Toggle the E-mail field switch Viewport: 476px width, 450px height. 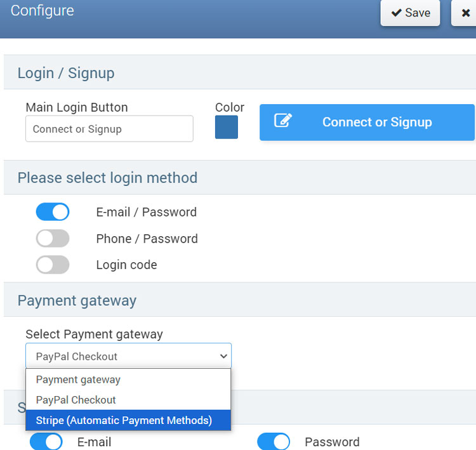pos(46,442)
